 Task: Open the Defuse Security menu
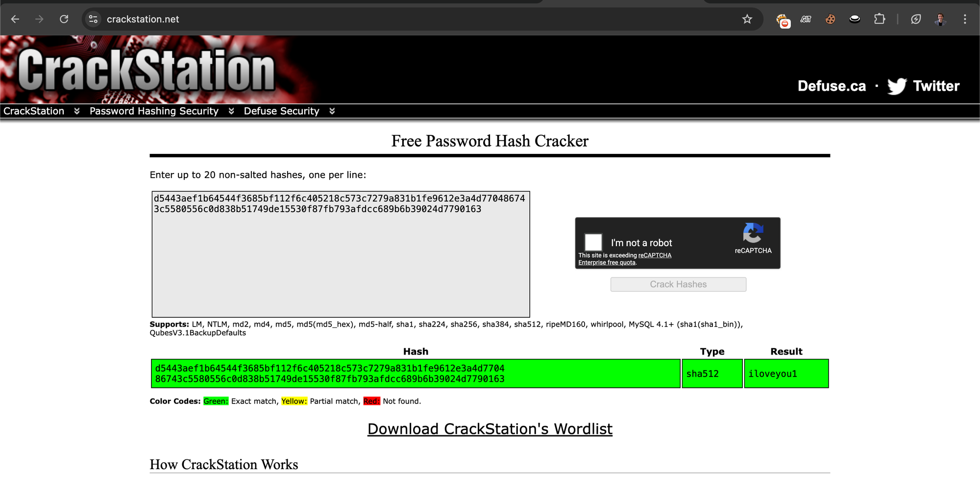281,111
